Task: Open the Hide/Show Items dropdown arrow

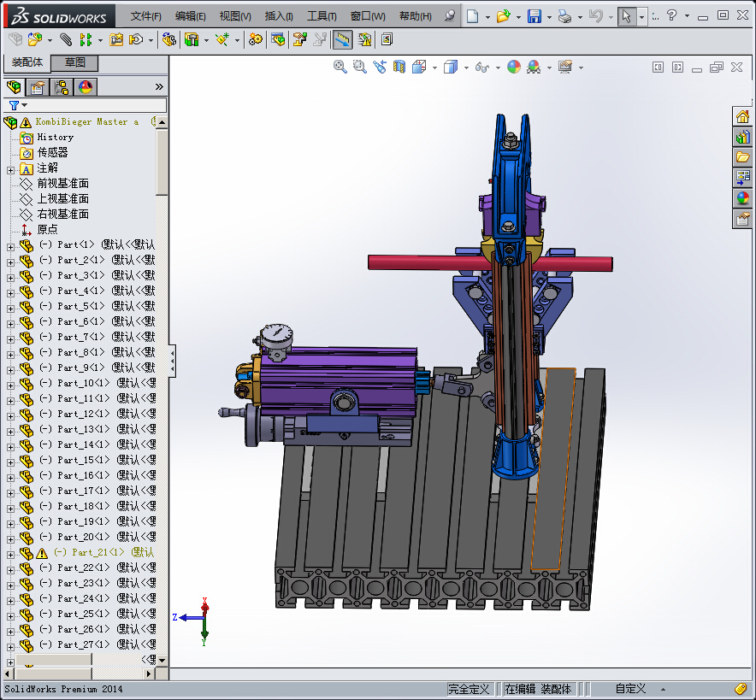Action: click(x=497, y=68)
